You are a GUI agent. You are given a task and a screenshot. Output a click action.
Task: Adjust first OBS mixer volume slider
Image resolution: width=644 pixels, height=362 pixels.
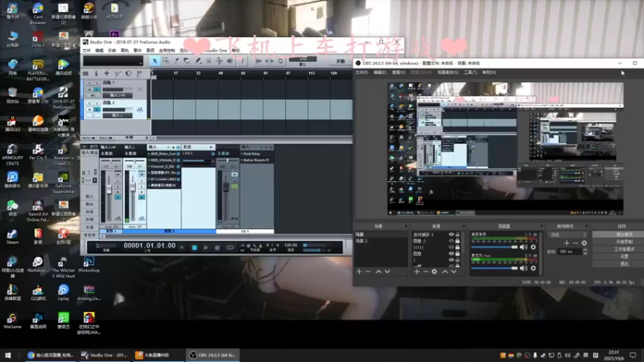click(494, 247)
